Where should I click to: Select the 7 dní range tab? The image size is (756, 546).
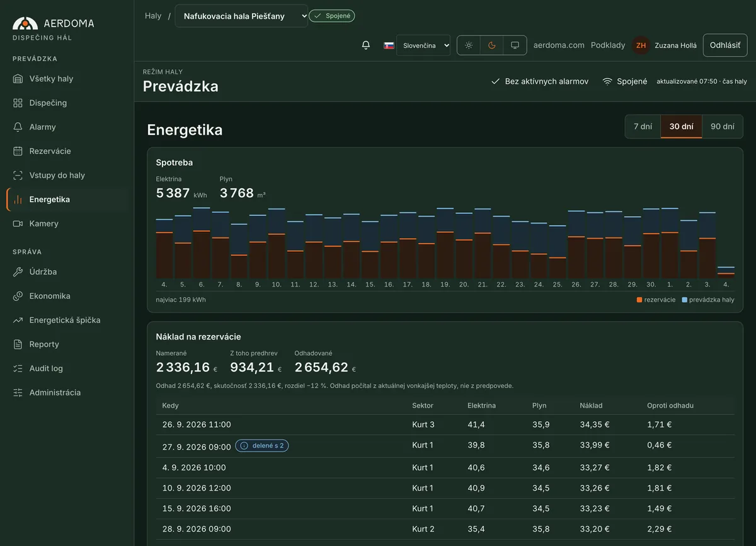pyautogui.click(x=643, y=126)
